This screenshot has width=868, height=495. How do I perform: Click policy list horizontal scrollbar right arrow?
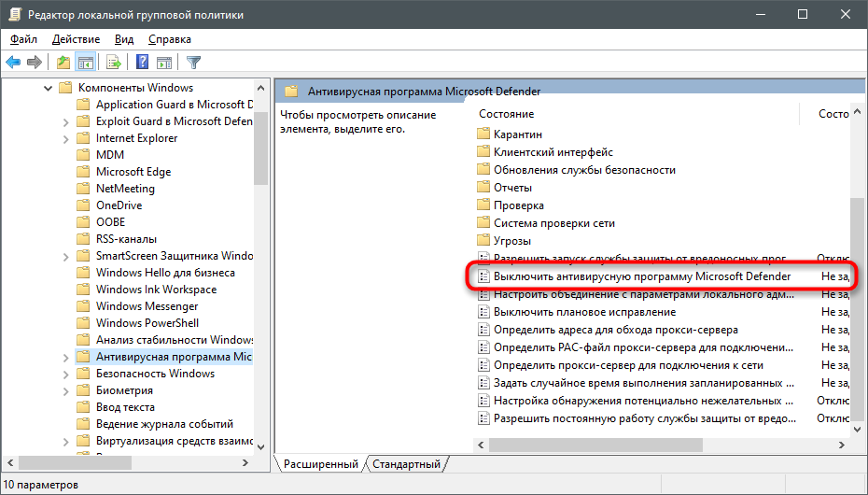click(x=842, y=445)
